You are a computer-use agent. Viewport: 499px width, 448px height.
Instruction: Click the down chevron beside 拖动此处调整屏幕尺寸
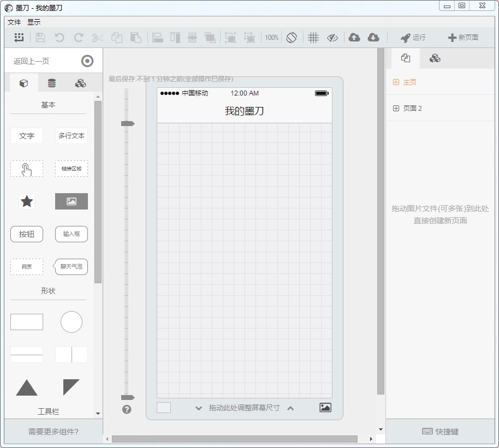[199, 408]
